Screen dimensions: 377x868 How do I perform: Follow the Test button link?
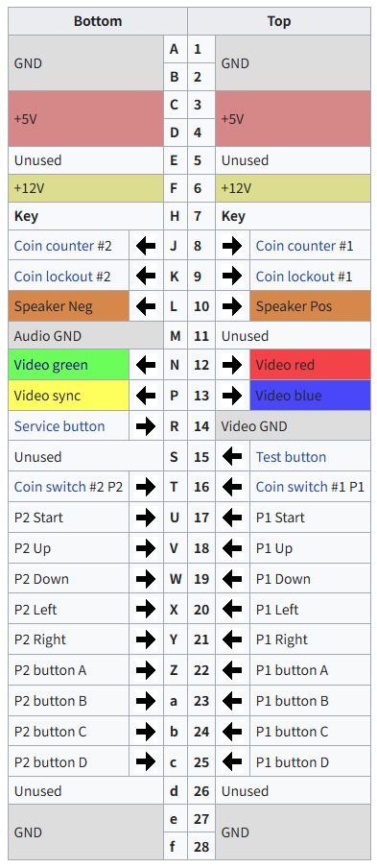click(291, 457)
